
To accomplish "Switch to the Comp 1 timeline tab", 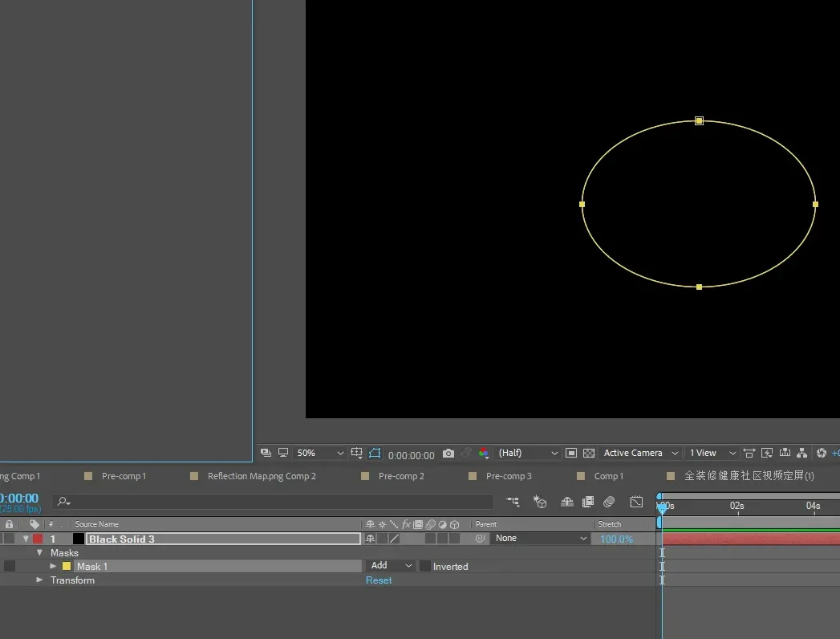I will (x=608, y=476).
